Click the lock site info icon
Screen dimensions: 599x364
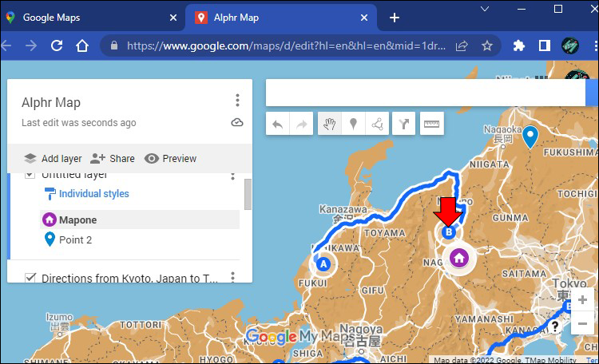tap(114, 45)
